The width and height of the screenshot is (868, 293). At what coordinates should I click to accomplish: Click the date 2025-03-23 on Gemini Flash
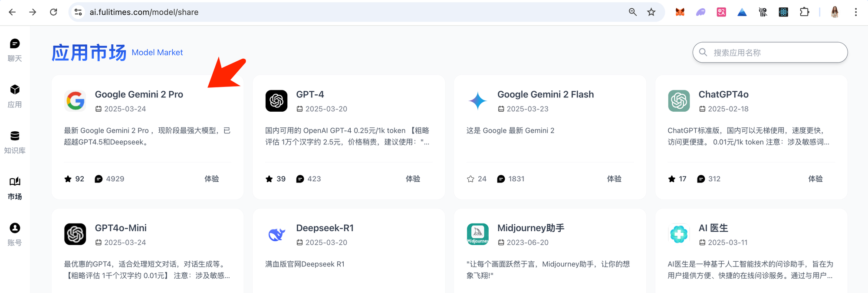pos(528,109)
